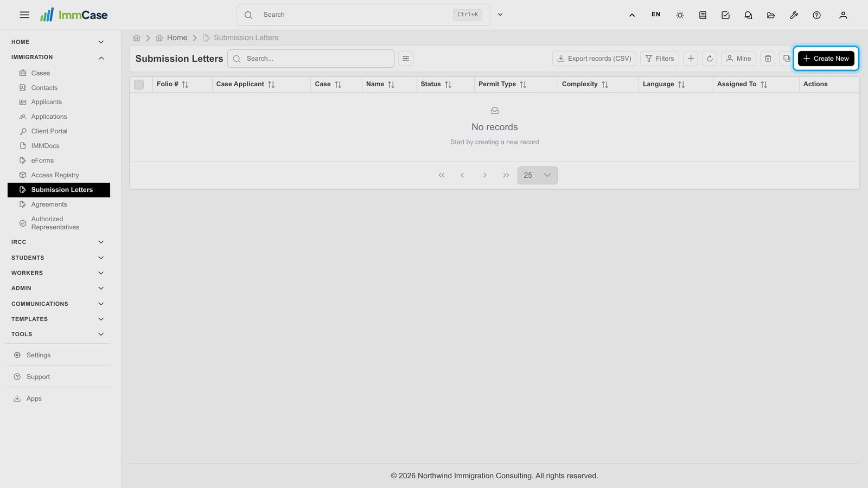Click the trash delete icon in toolbar
The width and height of the screenshot is (868, 488).
tap(768, 59)
